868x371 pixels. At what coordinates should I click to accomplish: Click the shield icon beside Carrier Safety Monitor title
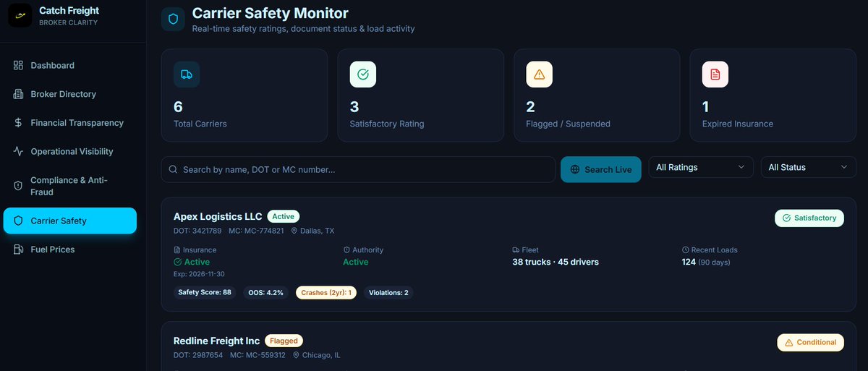[173, 20]
